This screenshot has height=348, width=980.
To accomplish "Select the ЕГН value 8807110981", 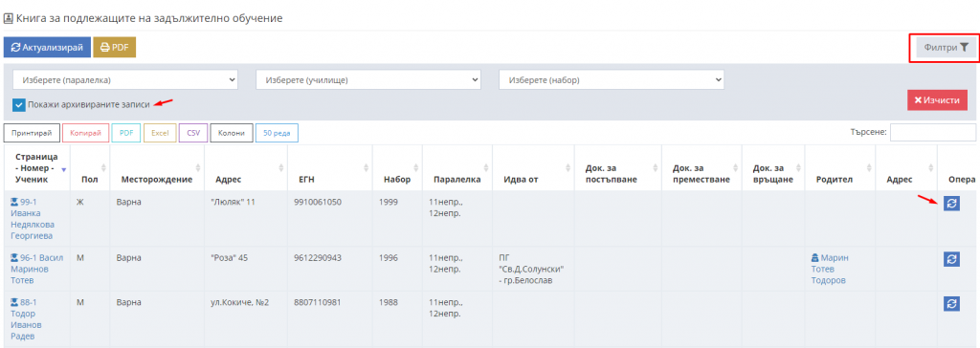I will [x=318, y=302].
